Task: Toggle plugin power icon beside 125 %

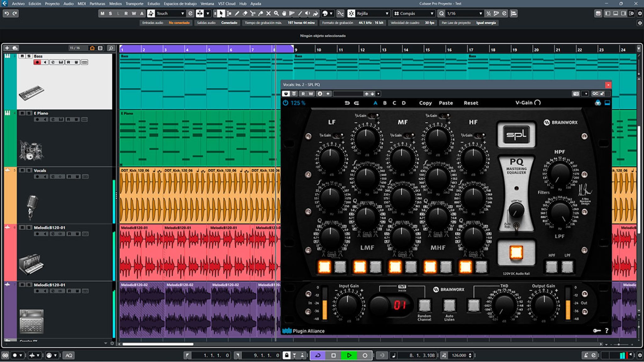Action: point(285,103)
